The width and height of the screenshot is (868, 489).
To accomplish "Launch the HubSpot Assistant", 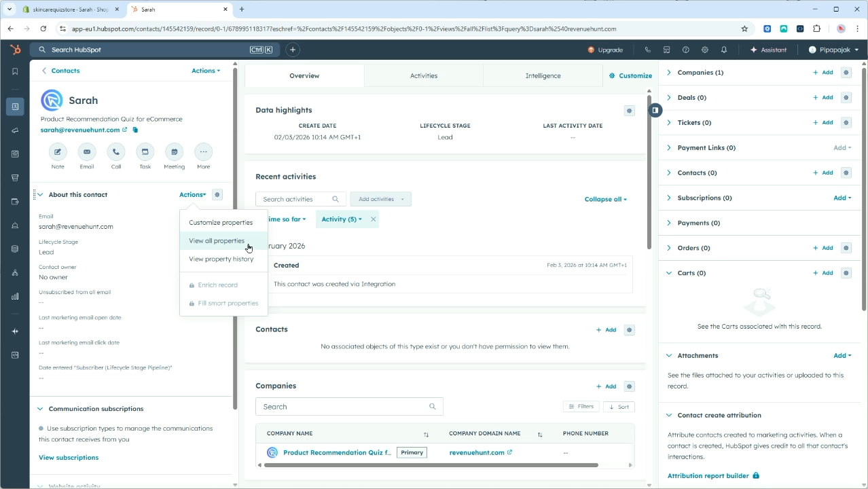I will pyautogui.click(x=768, y=49).
